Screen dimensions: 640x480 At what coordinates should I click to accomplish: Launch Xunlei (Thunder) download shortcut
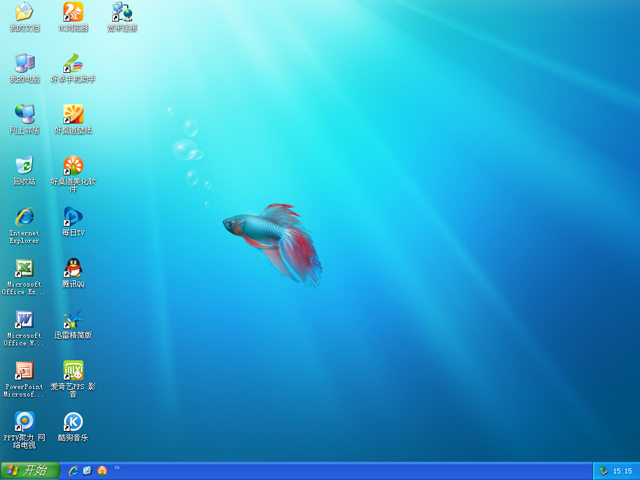pyautogui.click(x=73, y=319)
